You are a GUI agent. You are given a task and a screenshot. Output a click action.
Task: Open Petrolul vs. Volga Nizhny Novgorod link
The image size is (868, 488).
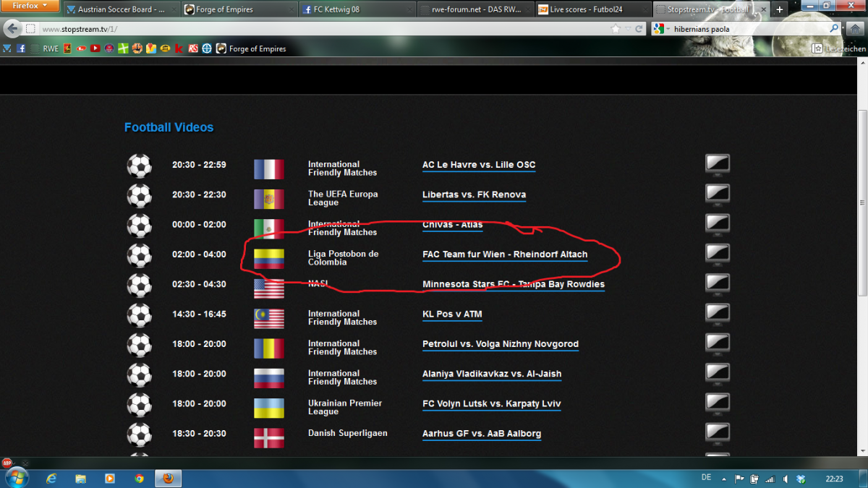click(x=501, y=344)
